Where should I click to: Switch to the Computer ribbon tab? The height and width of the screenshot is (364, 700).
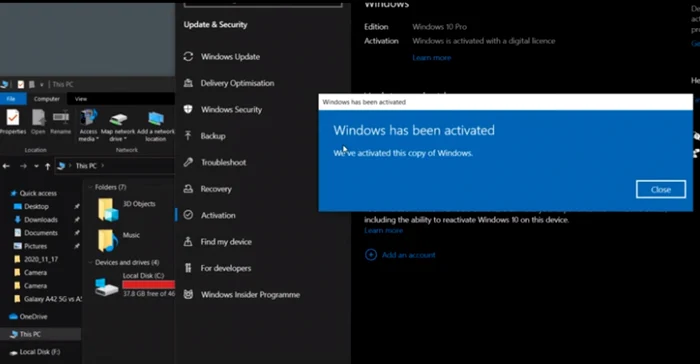coord(46,99)
